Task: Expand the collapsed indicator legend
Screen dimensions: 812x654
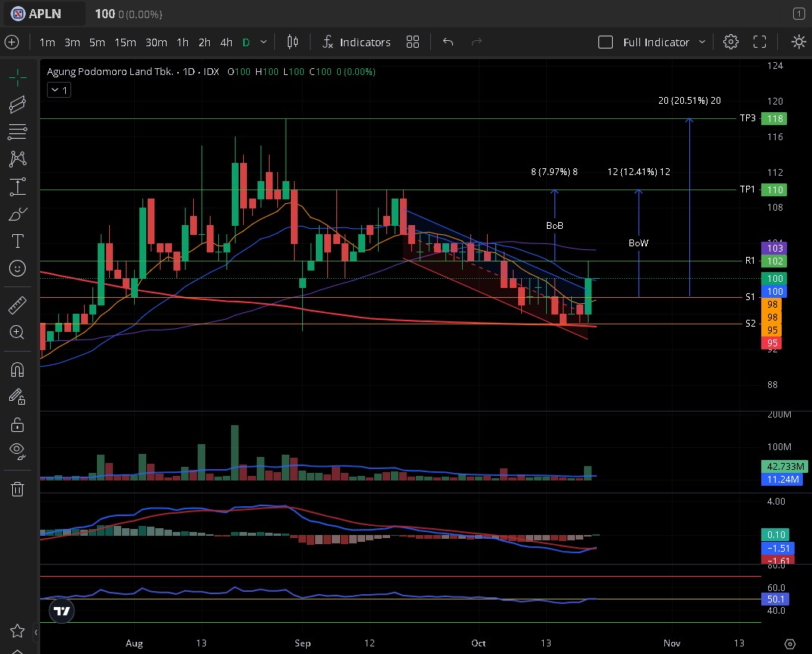Action: [x=59, y=90]
